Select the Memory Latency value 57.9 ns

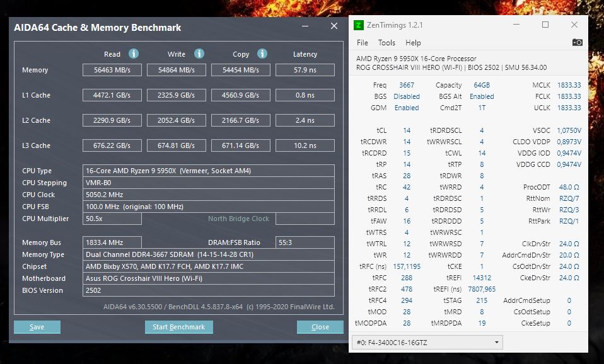(305, 70)
